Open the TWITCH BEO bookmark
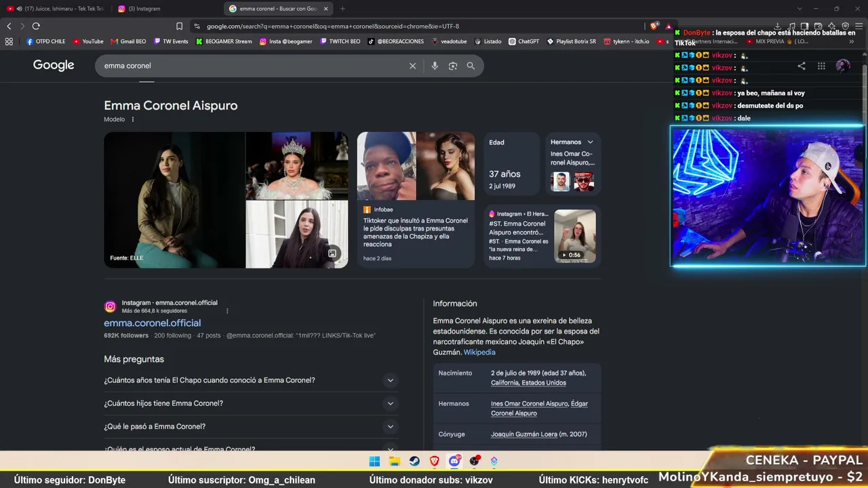The width and height of the screenshot is (868, 488). pos(340,41)
